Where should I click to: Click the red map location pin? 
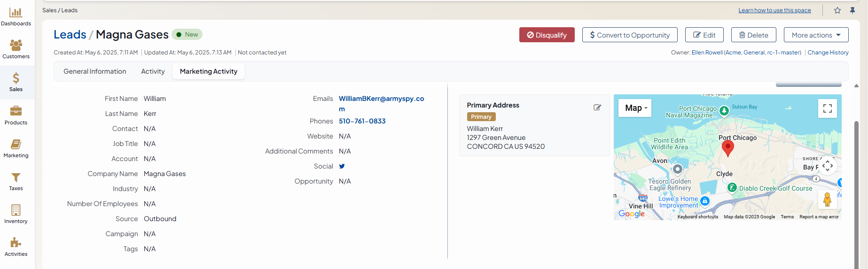pyautogui.click(x=727, y=147)
